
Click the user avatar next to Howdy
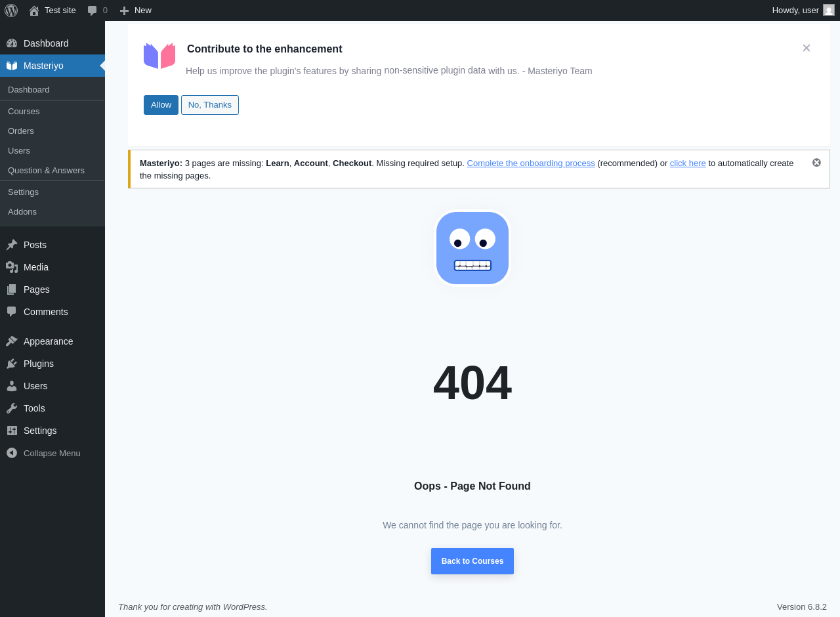829,11
